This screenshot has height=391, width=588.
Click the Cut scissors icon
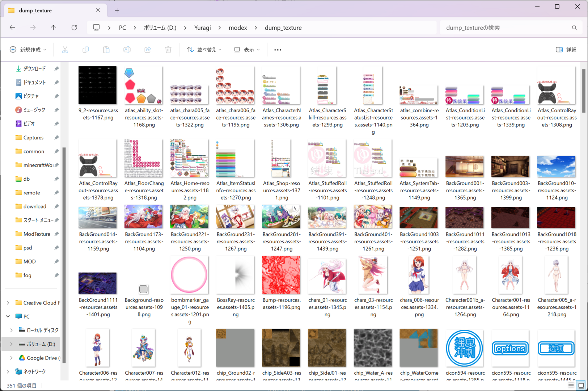[x=65, y=50]
